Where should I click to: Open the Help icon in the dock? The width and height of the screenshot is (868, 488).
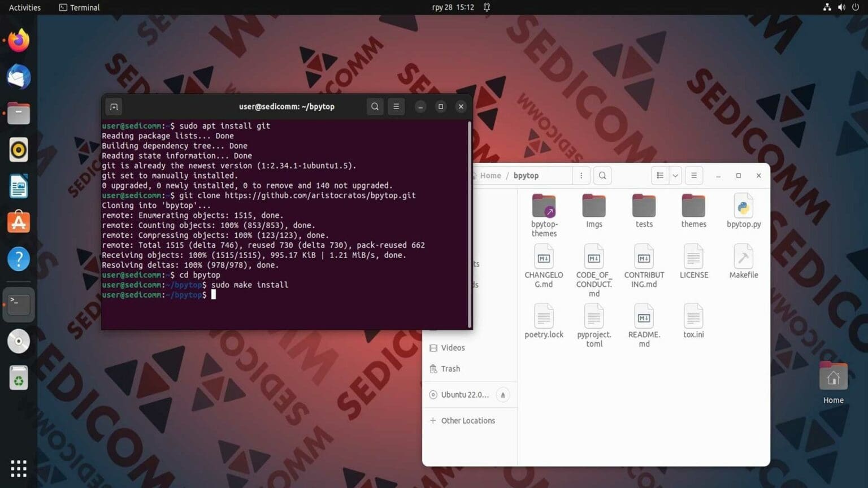(x=19, y=259)
